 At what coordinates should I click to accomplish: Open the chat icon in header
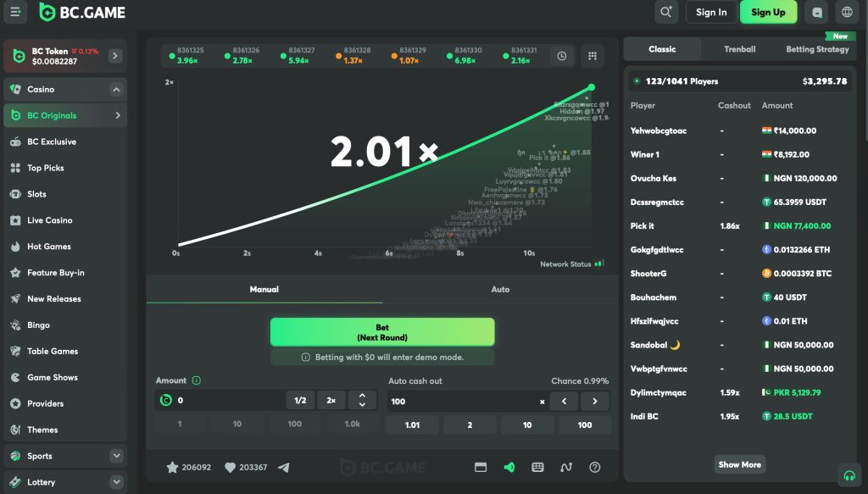click(817, 12)
